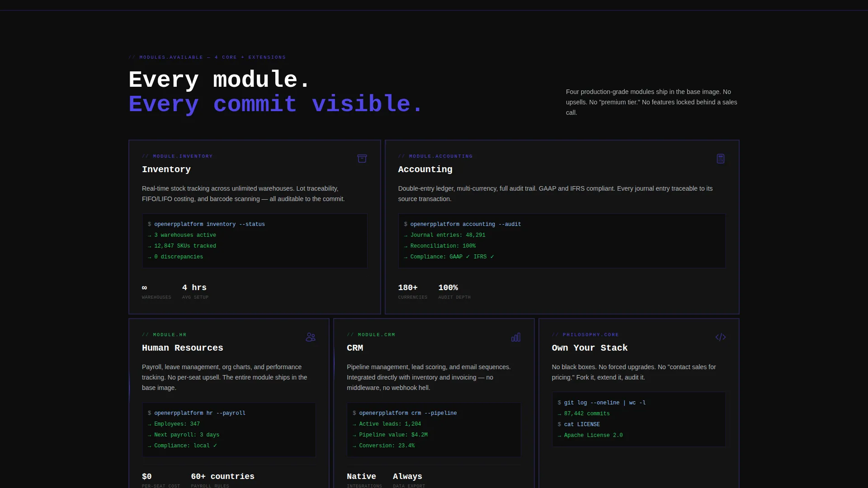This screenshot has height=488, width=868.
Task: Click 'Reconciliation: 100%' line
Action: click(x=443, y=246)
